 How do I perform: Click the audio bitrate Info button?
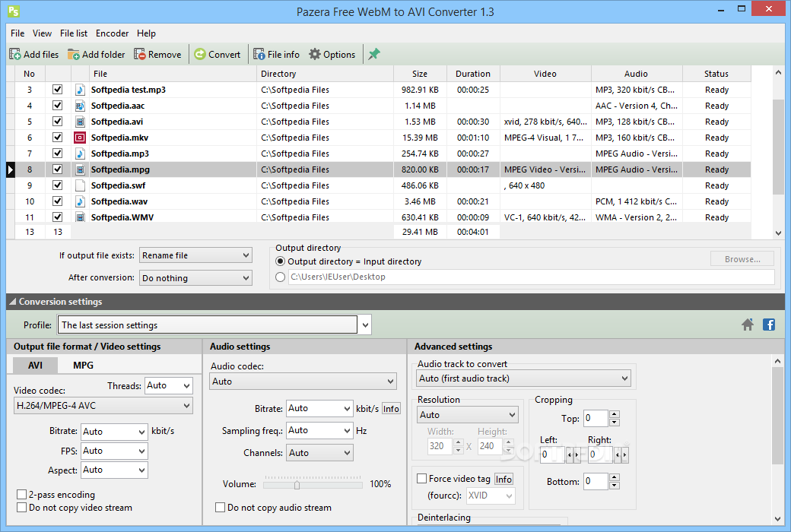tap(391, 409)
